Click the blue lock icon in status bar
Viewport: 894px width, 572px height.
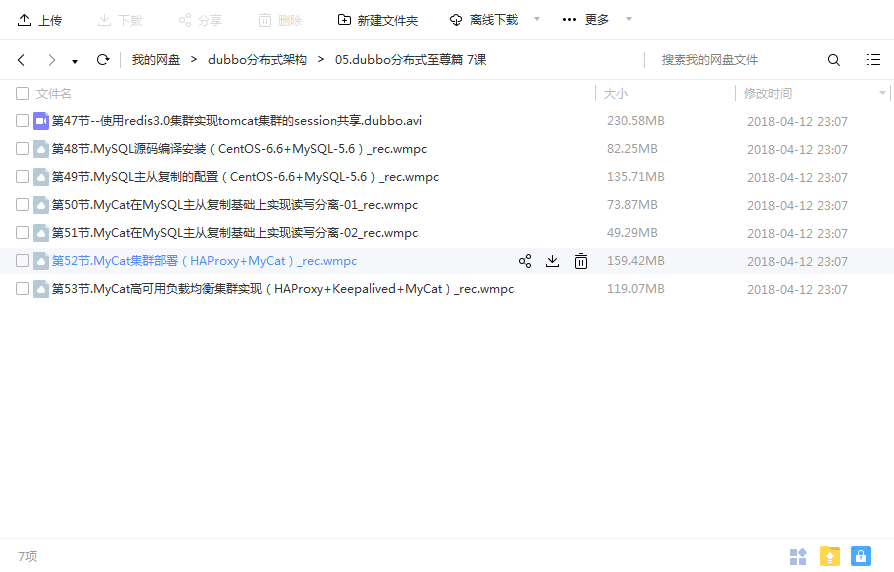[860, 556]
